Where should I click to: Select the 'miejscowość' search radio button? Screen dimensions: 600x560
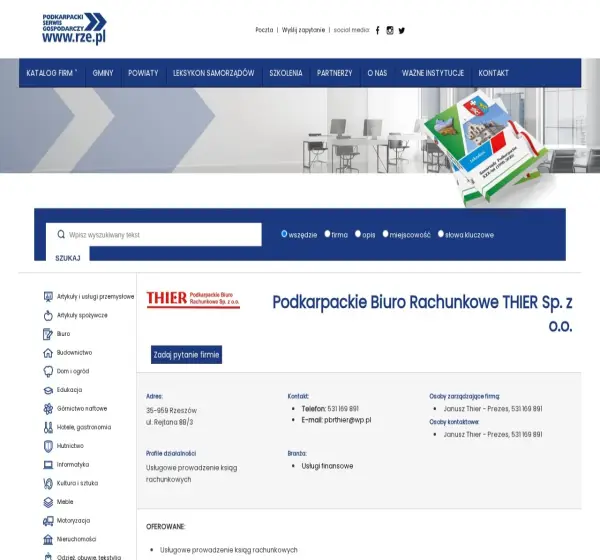coord(385,233)
